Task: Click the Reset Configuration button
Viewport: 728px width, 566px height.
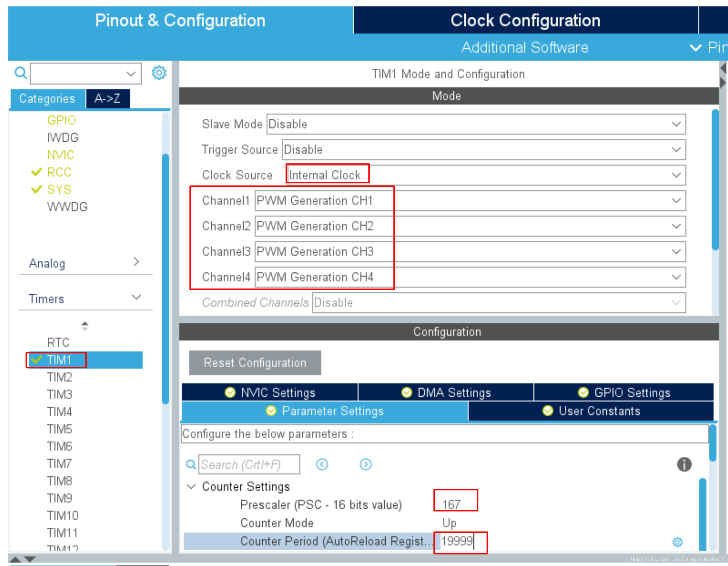Action: tap(255, 363)
